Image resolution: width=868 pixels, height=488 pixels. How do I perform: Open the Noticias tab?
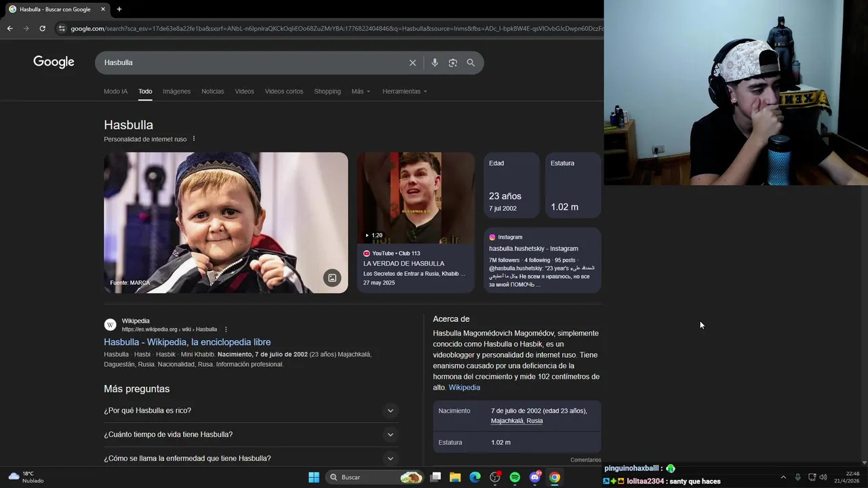coord(212,91)
